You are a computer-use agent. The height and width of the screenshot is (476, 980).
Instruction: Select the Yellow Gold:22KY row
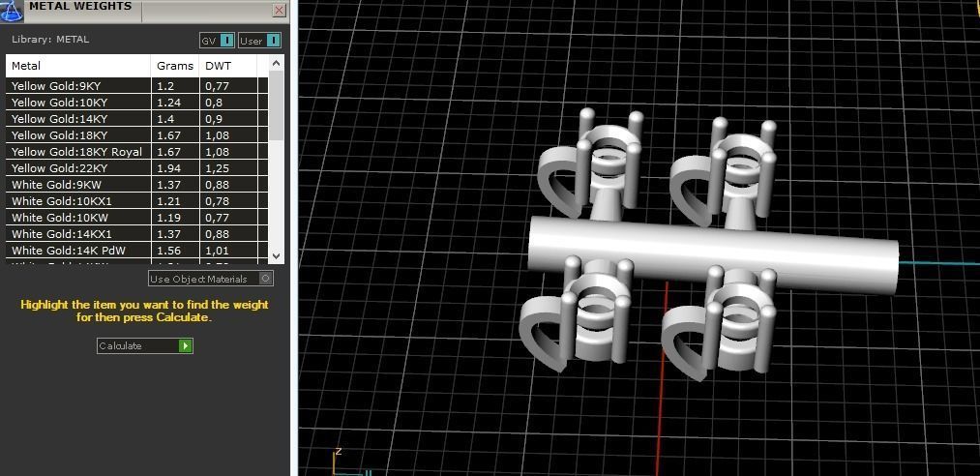click(x=136, y=168)
